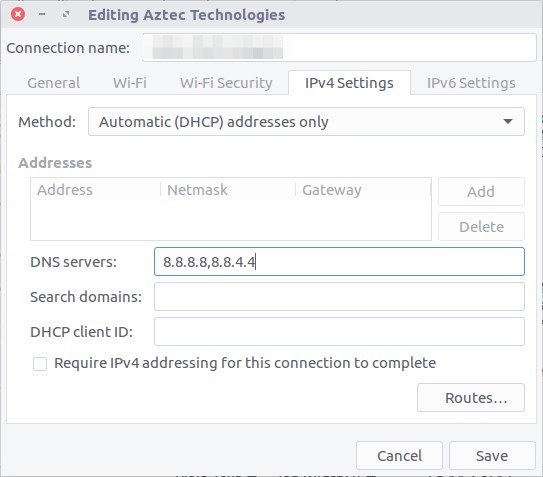Close the Editing Aztec Technologies window

tap(18, 15)
